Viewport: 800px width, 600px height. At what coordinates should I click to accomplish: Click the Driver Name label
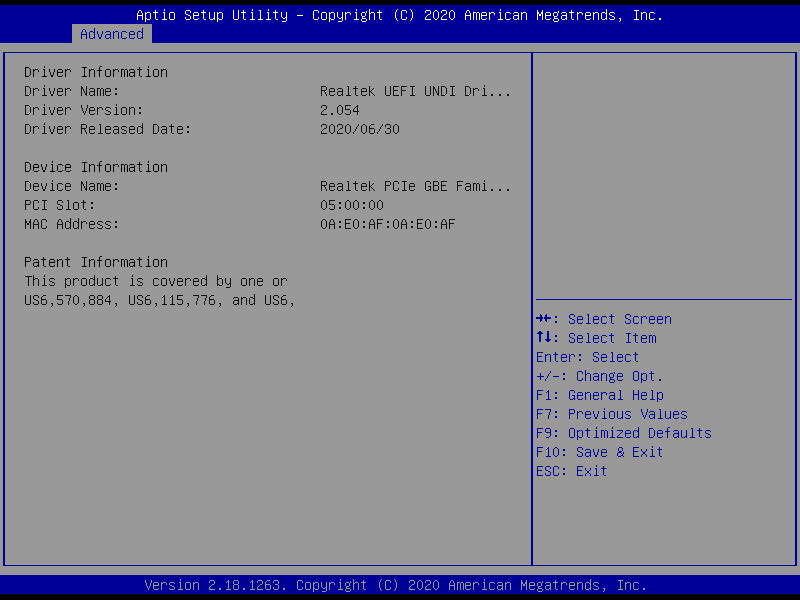pyautogui.click(x=71, y=91)
